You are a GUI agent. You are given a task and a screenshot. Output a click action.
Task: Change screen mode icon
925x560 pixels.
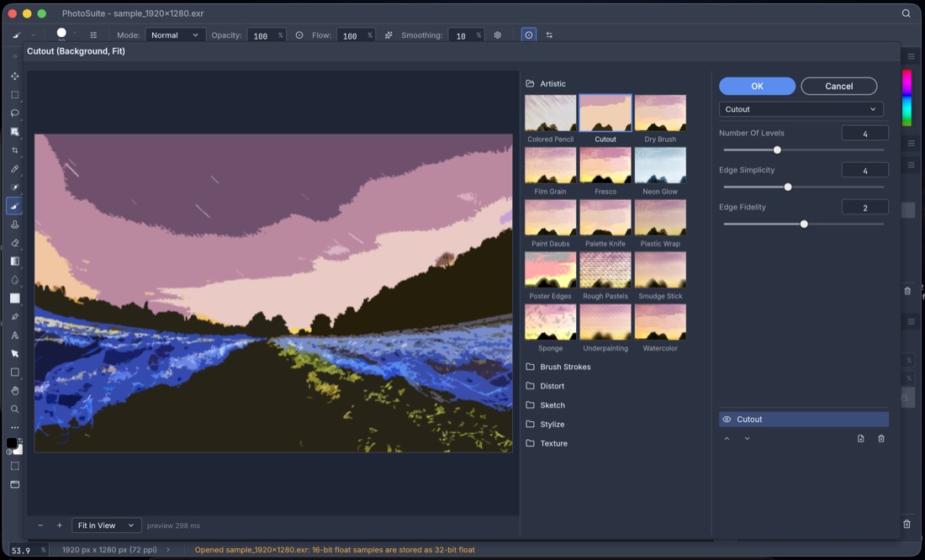click(x=15, y=484)
